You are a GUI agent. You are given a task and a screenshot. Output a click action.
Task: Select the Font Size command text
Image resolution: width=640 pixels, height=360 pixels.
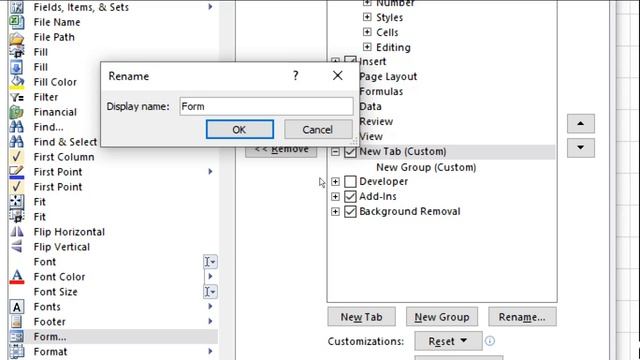pyautogui.click(x=56, y=292)
